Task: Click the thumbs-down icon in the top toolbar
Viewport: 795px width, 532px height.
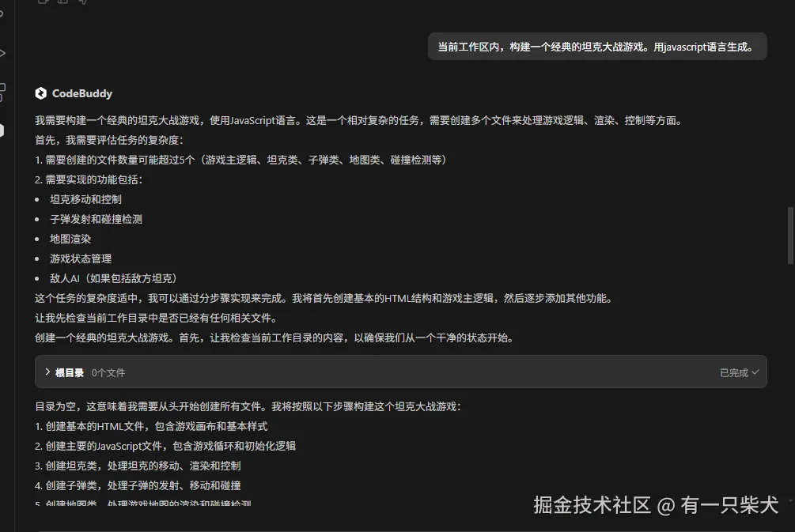Action: [82, 2]
